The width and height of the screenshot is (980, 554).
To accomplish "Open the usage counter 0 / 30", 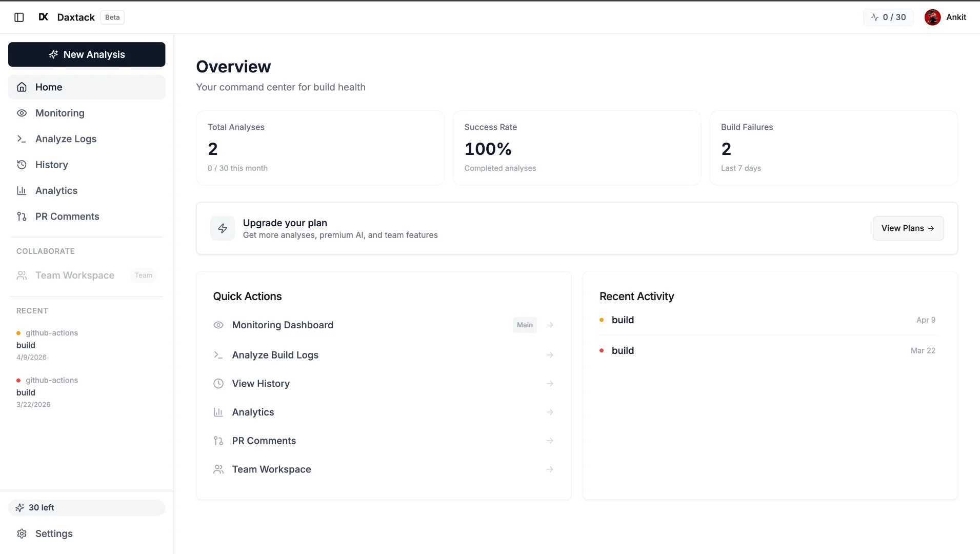I will coord(888,17).
